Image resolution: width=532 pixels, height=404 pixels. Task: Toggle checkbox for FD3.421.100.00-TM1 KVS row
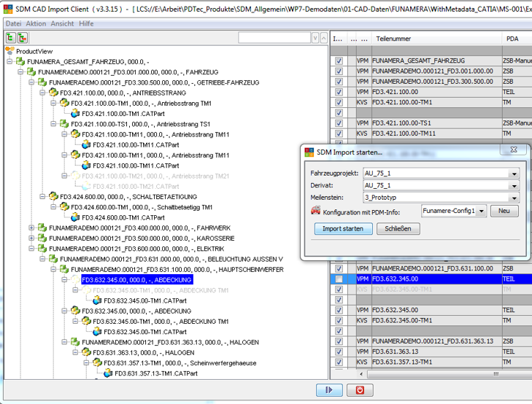click(x=339, y=102)
